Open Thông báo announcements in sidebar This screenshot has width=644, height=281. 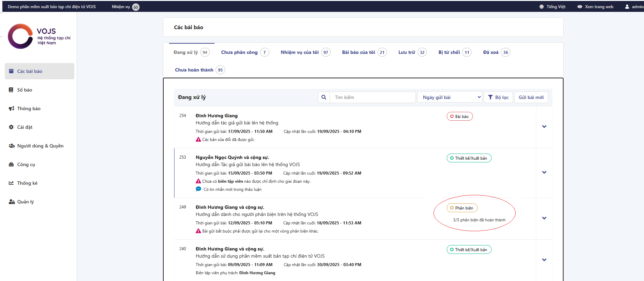coord(29,108)
